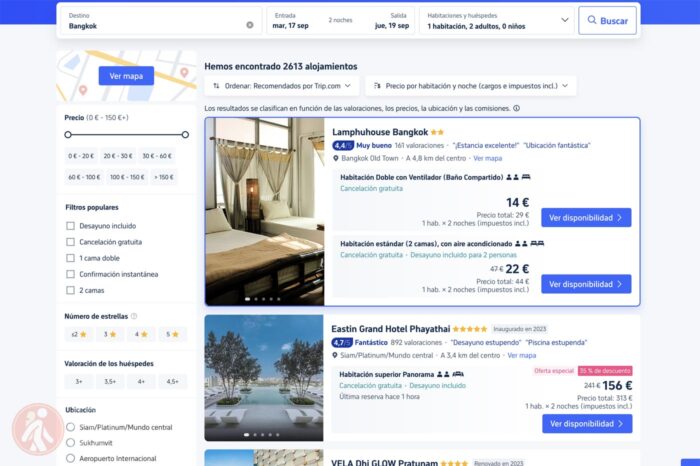Click the 4,7/5 rating badge of Eastin Grand
The height and width of the screenshot is (466, 700).
[x=342, y=343]
